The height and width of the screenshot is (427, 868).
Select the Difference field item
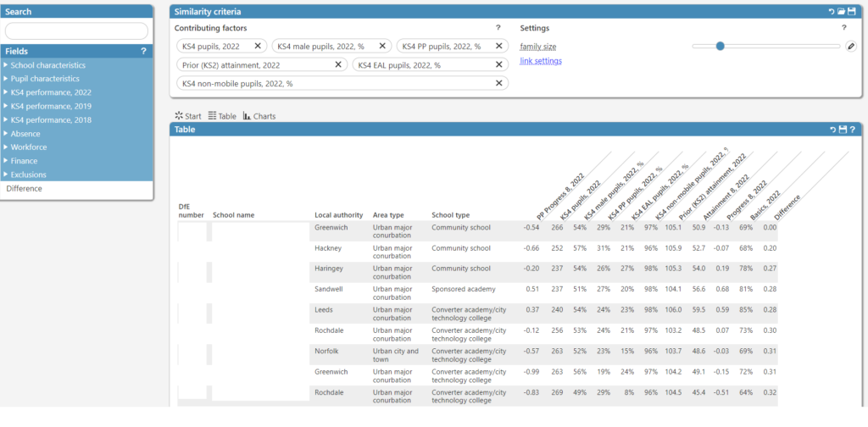point(24,189)
